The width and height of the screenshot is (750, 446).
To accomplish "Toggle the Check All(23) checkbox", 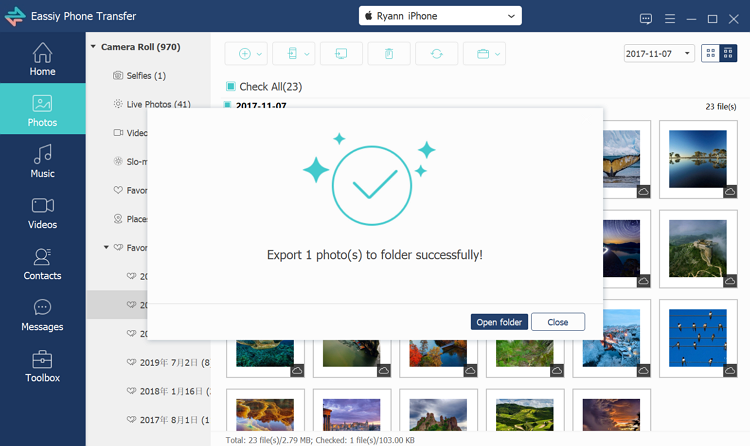I will click(x=231, y=86).
